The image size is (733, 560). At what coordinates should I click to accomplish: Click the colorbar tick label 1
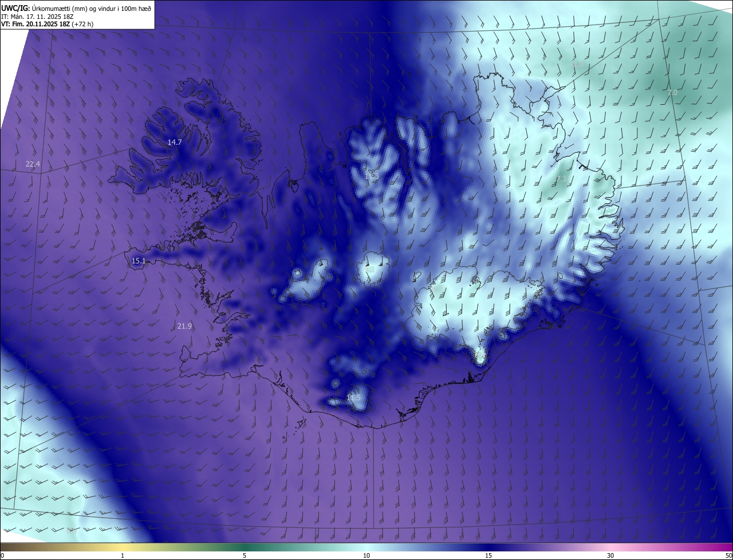click(123, 555)
